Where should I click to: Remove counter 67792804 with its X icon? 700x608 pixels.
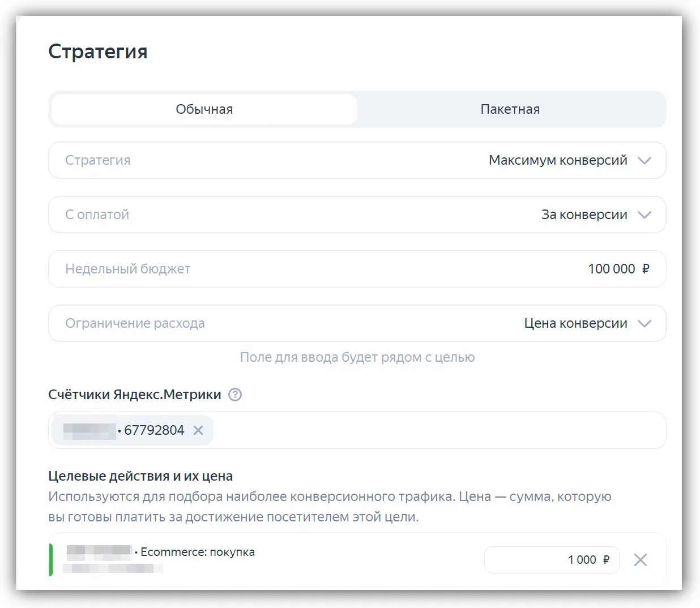[x=198, y=430]
